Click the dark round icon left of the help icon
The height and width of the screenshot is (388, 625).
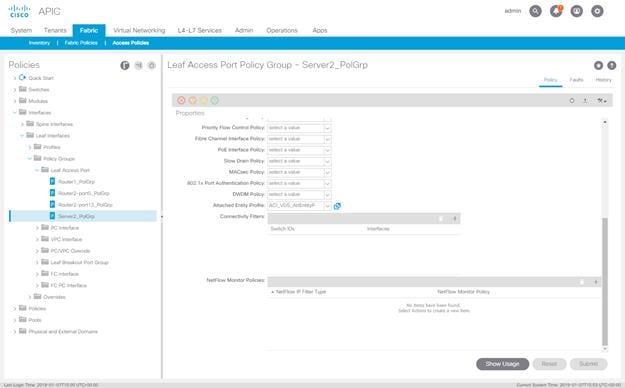[x=598, y=65]
